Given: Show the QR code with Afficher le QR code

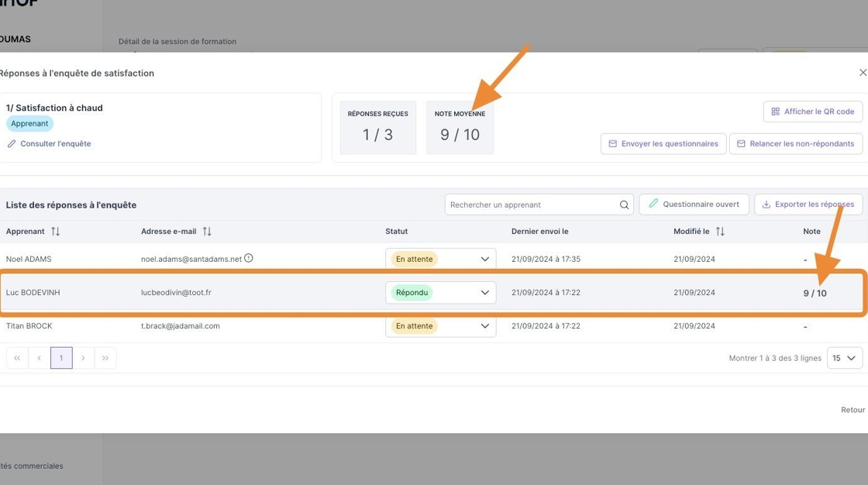Looking at the screenshot, I should coord(813,112).
